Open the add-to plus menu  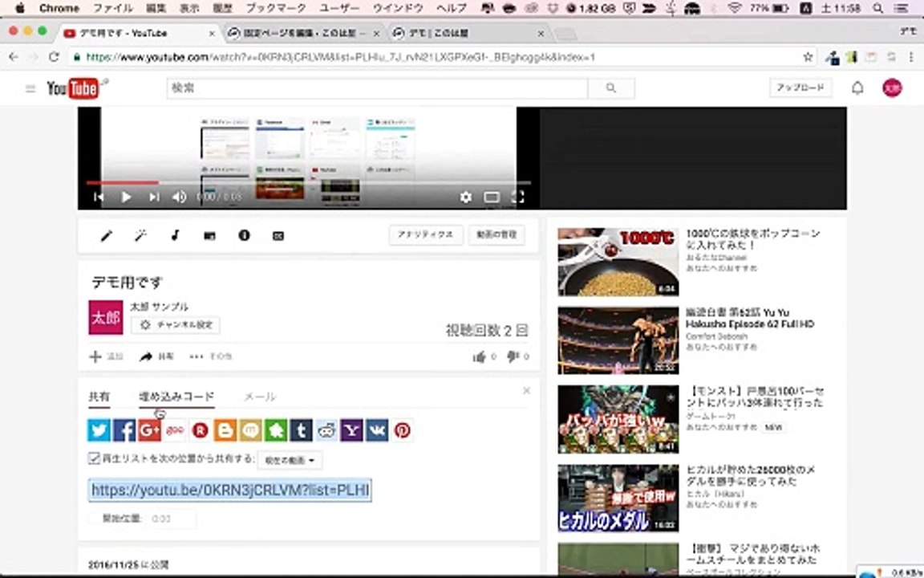[x=106, y=356]
